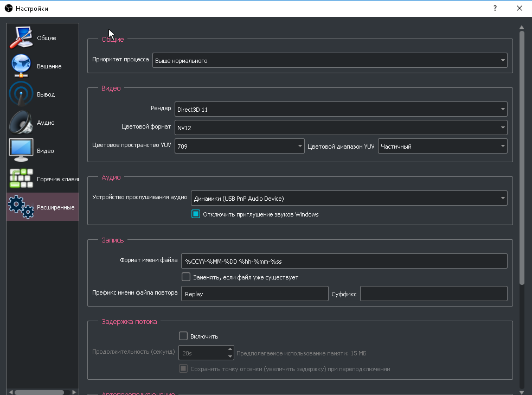Click the Hotkeys keyboard icon
The height and width of the screenshot is (395, 532).
click(x=21, y=179)
